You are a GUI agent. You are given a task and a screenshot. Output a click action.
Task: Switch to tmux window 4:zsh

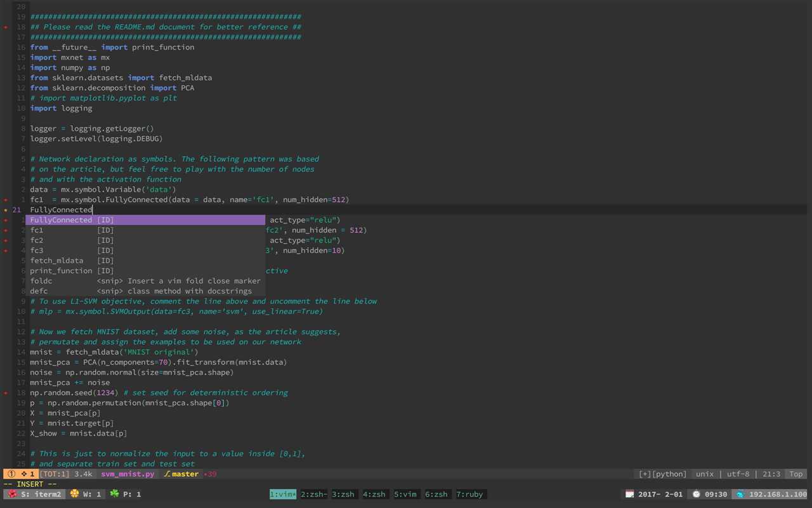coord(374,494)
